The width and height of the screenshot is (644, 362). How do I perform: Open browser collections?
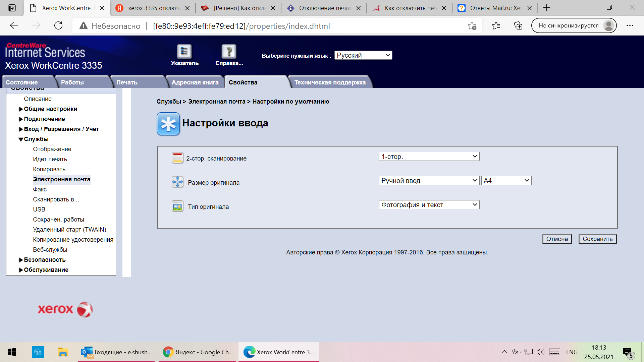518,26
